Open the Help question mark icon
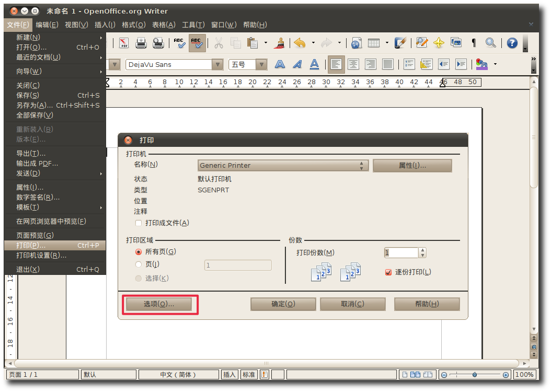Viewport: 551px width, 392px height. click(512, 43)
